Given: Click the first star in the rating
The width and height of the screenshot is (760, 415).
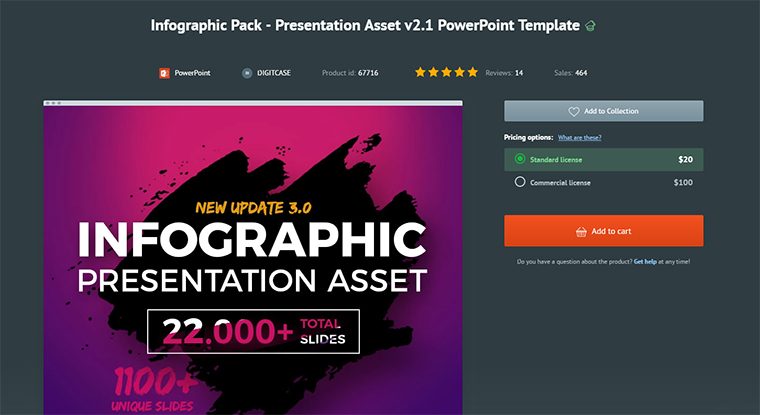Looking at the screenshot, I should (420, 73).
